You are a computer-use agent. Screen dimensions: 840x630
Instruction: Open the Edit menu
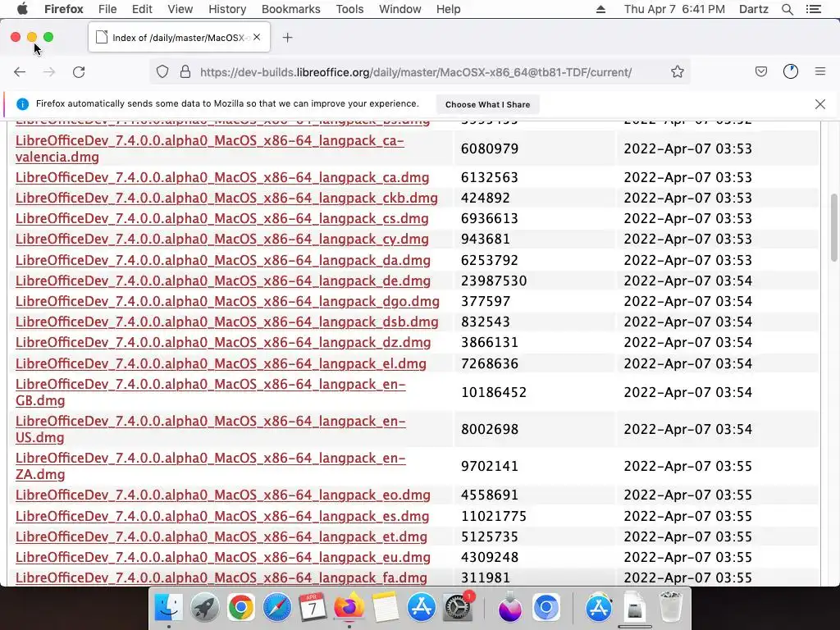click(x=142, y=9)
